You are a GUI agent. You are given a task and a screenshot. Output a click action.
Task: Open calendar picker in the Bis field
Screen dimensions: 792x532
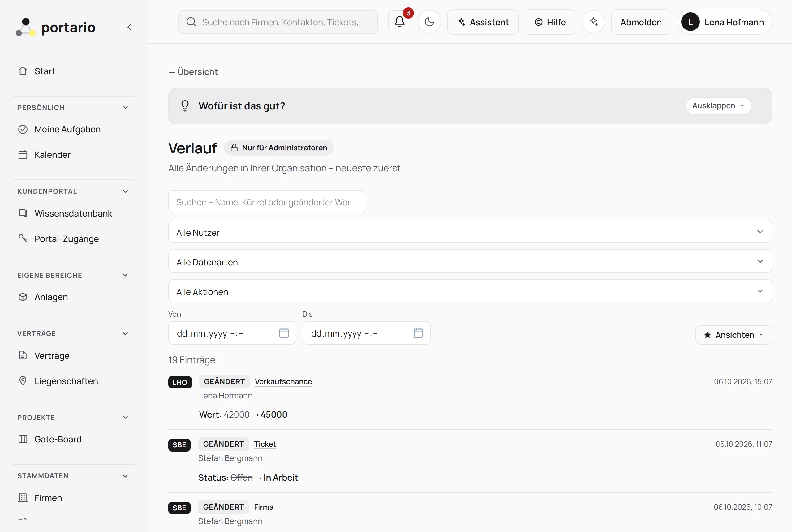click(x=418, y=333)
